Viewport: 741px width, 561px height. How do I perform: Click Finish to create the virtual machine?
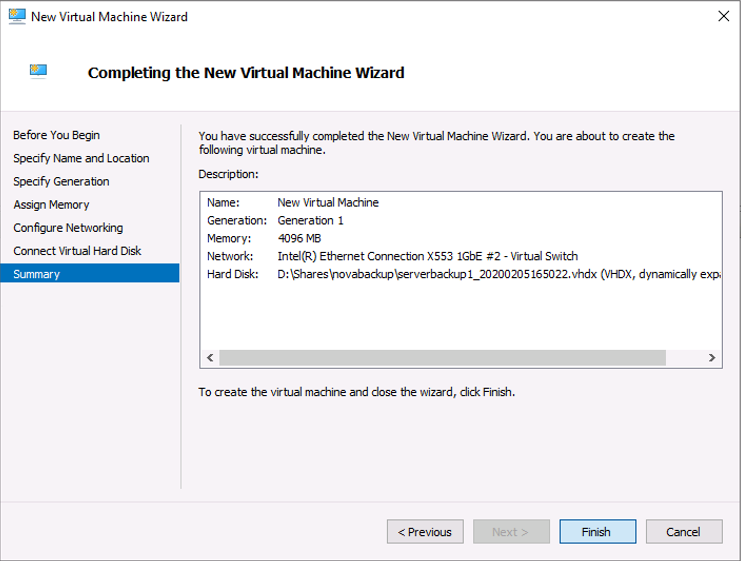pos(596,532)
